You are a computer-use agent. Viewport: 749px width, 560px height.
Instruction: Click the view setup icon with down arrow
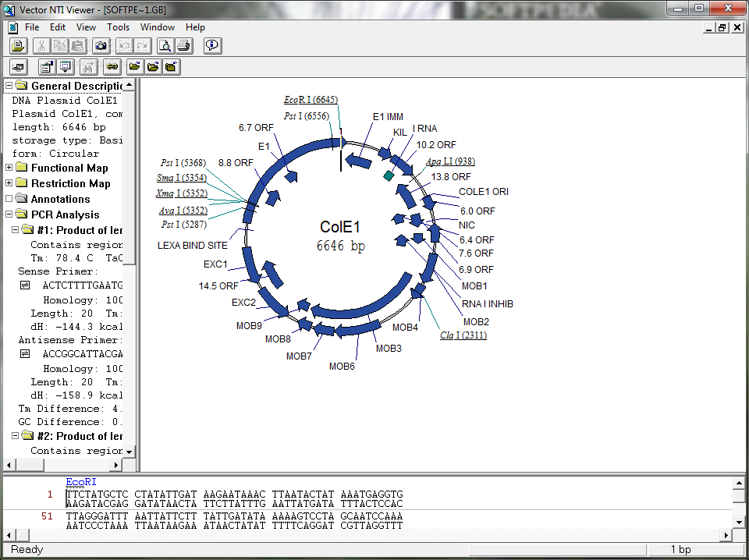pyautogui.click(x=65, y=67)
